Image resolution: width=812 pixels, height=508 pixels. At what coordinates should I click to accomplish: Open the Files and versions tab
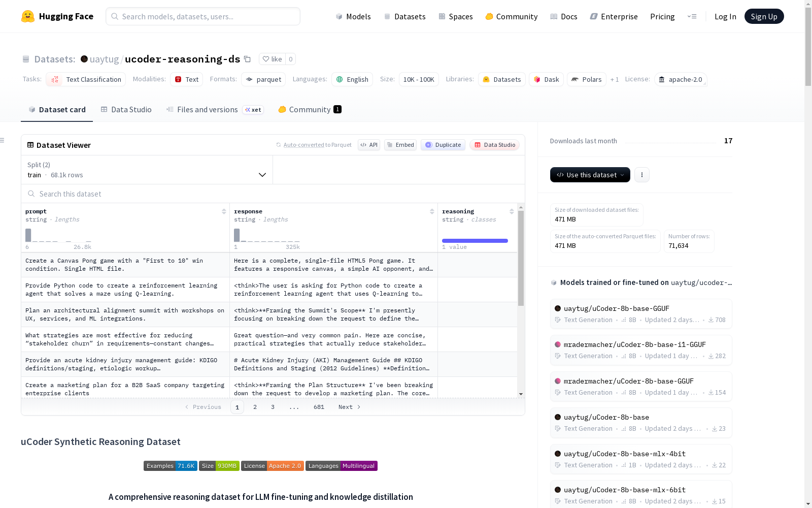click(214, 110)
